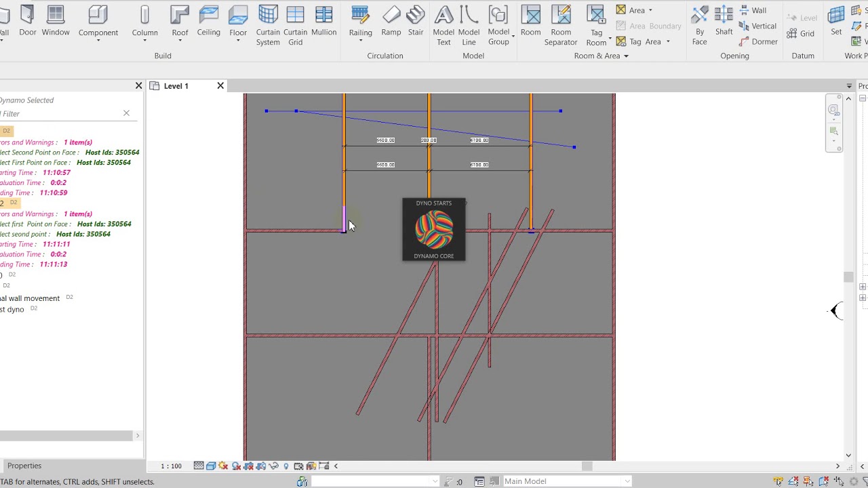Pick the Stair tool
This screenshot has height=488, width=868.
416,22
